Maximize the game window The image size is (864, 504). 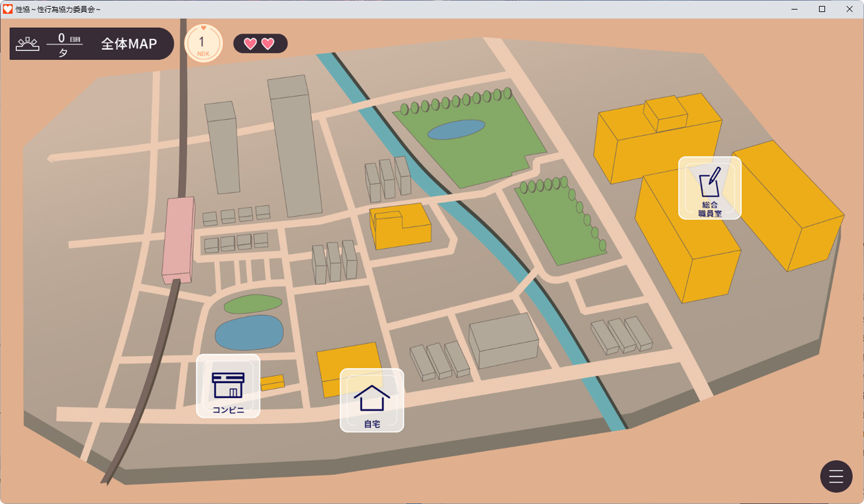(x=822, y=9)
